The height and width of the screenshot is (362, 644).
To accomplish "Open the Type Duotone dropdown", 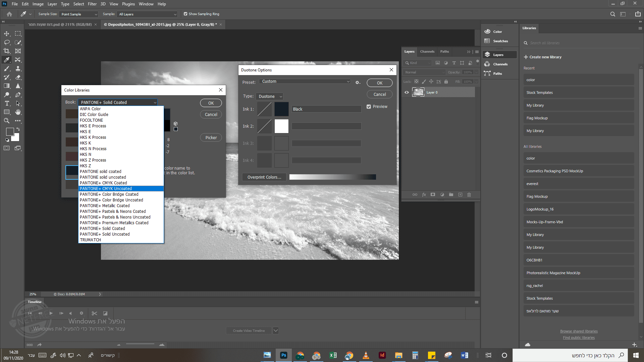I will (270, 97).
